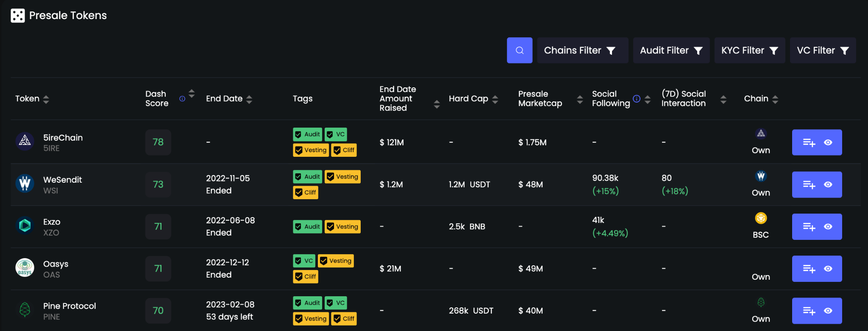868x331 pixels.
Task: Click the Pine Protocol token logo
Action: point(25,310)
